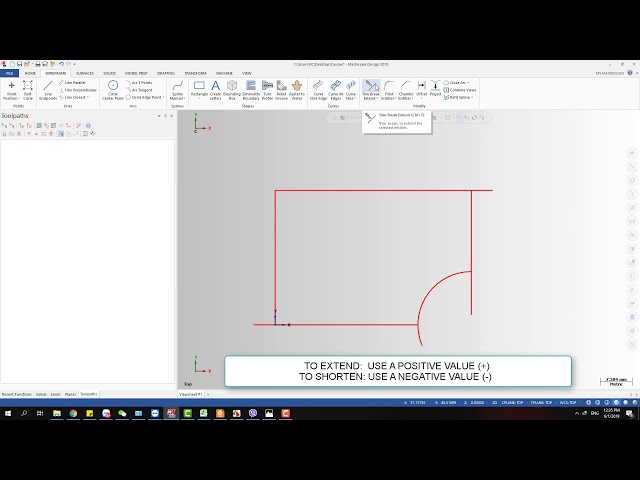Open the Planes panel tab
The width and height of the screenshot is (640, 480).
[70, 394]
